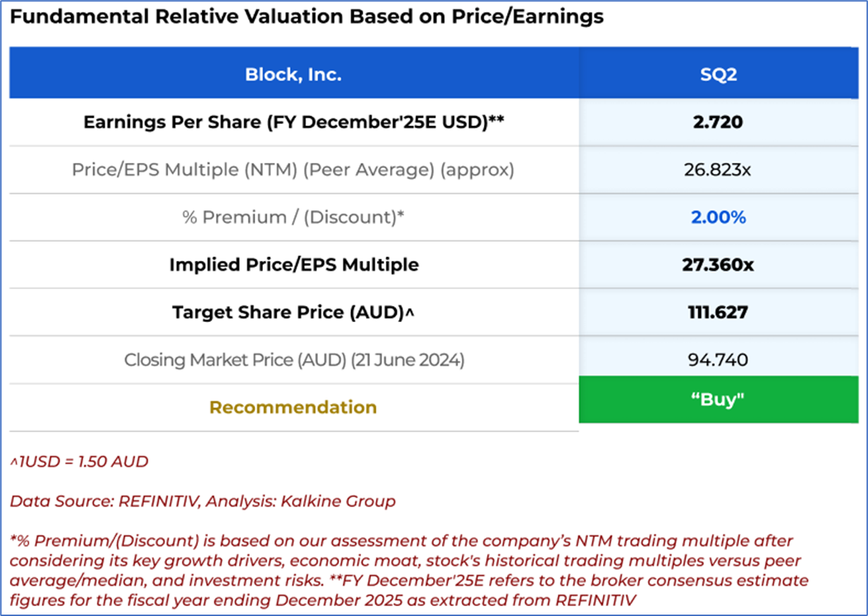Screen dimensions: 868x616
Task: Select the Earnings Per Share row label
Action: tap(293, 122)
